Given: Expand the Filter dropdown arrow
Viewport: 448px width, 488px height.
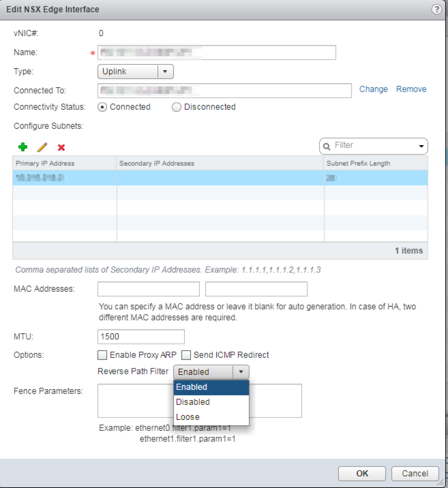Looking at the screenshot, I should point(421,146).
